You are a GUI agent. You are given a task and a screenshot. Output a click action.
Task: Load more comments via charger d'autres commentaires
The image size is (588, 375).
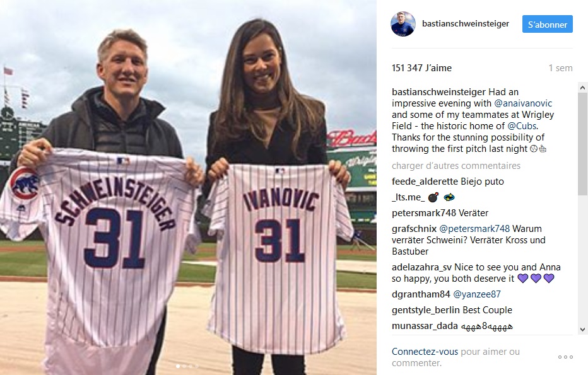[x=456, y=166]
